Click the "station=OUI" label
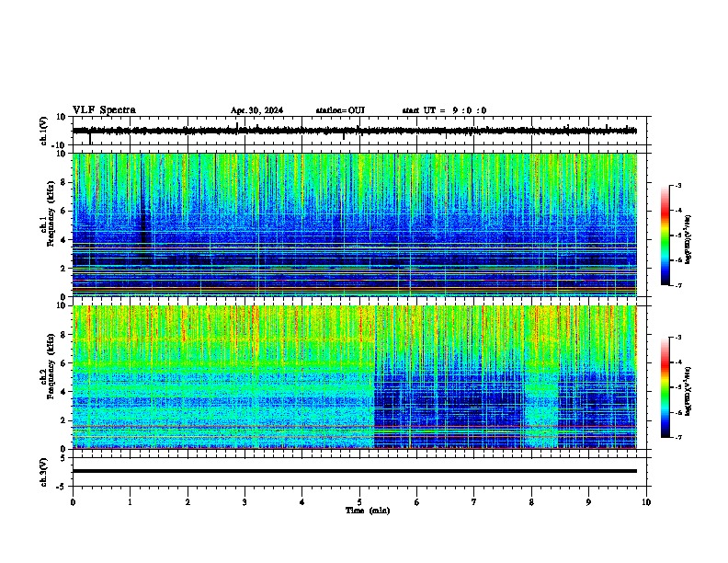Viewport: 728px width, 563px height. point(340,110)
